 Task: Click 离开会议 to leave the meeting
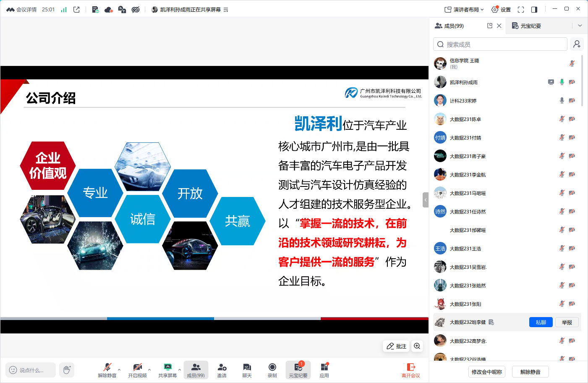click(x=410, y=370)
